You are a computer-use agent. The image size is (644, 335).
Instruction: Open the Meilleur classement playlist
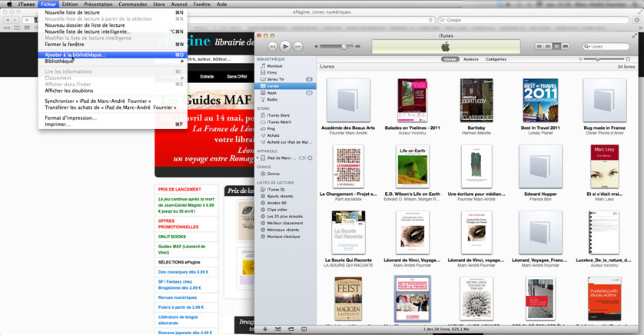(284, 223)
